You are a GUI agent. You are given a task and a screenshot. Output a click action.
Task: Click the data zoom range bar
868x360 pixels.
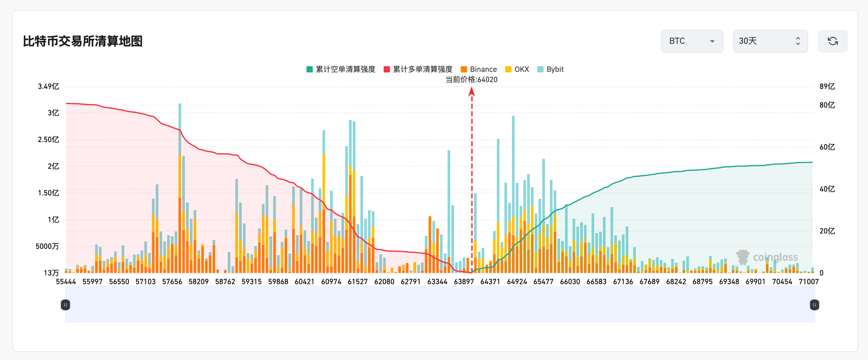(440, 304)
